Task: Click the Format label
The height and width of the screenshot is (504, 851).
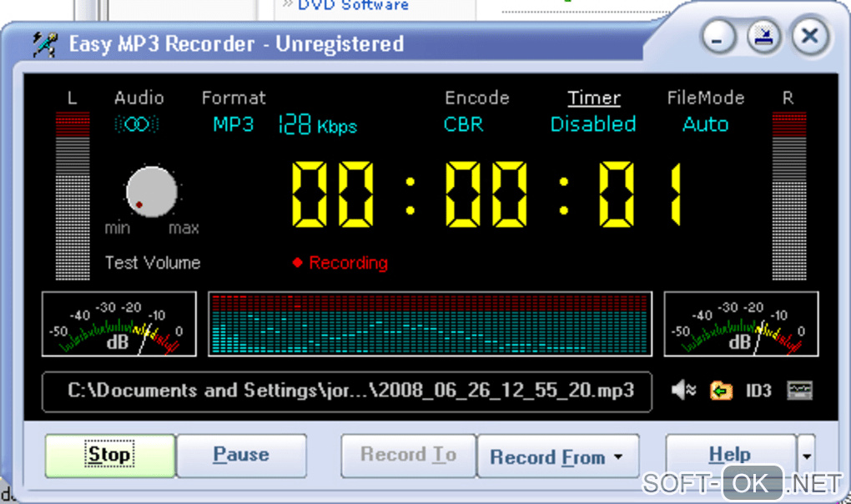Action: 234,98
